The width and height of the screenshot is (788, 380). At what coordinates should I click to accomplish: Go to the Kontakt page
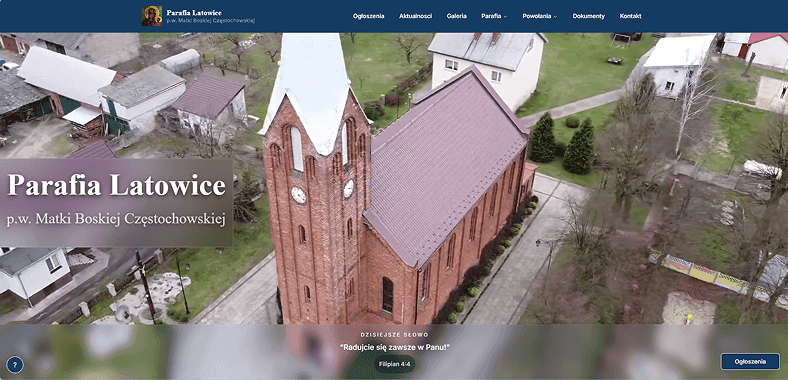(630, 16)
